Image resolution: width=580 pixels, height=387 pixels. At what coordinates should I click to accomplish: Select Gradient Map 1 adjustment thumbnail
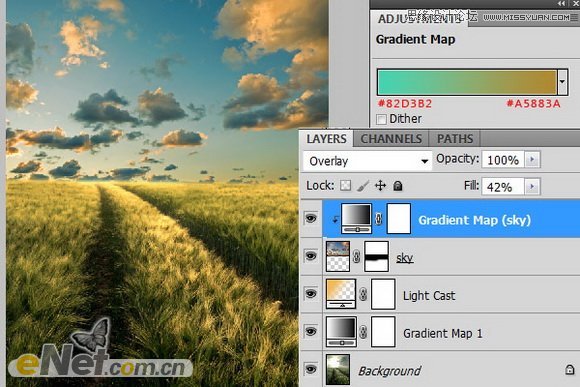(341, 332)
